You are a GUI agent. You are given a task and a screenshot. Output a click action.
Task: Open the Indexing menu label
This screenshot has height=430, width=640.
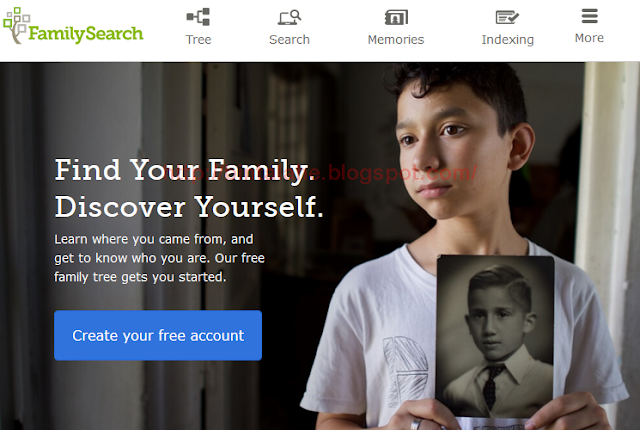coord(507,40)
